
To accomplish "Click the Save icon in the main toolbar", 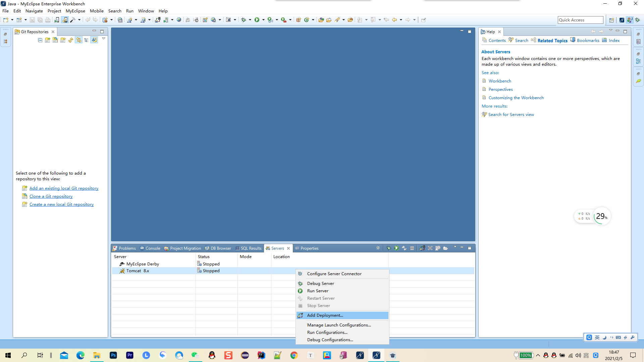I will [33, 20].
